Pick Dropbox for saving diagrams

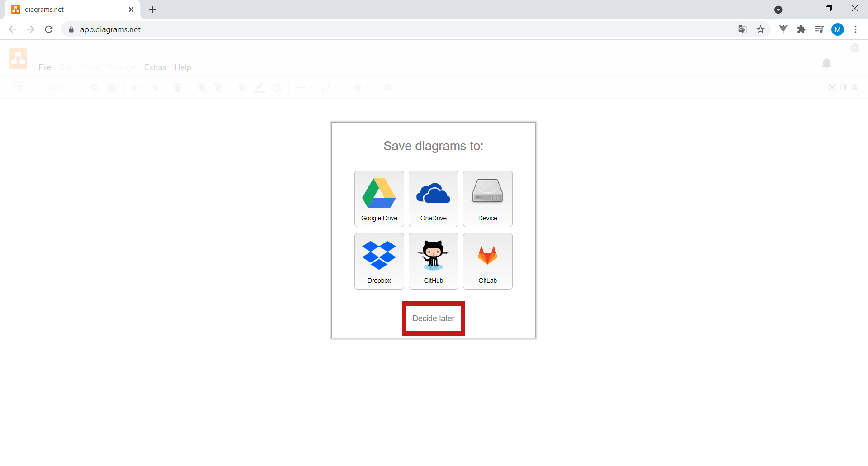379,261
